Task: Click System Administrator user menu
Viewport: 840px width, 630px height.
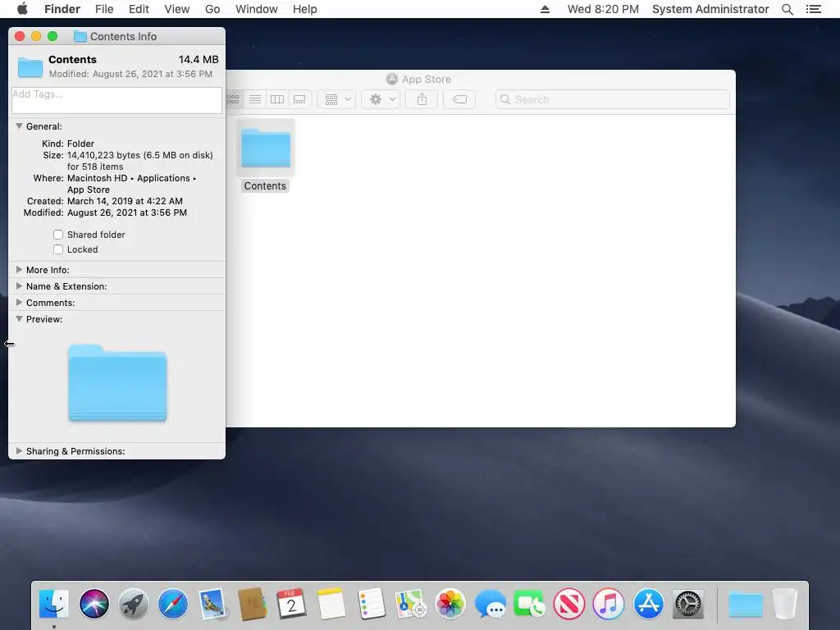Action: point(710,9)
